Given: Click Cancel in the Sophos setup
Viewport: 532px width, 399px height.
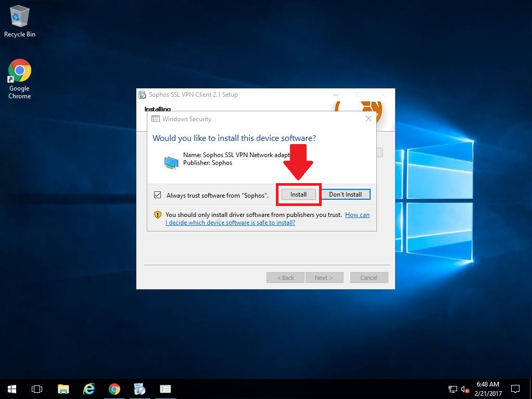Looking at the screenshot, I should (x=369, y=278).
